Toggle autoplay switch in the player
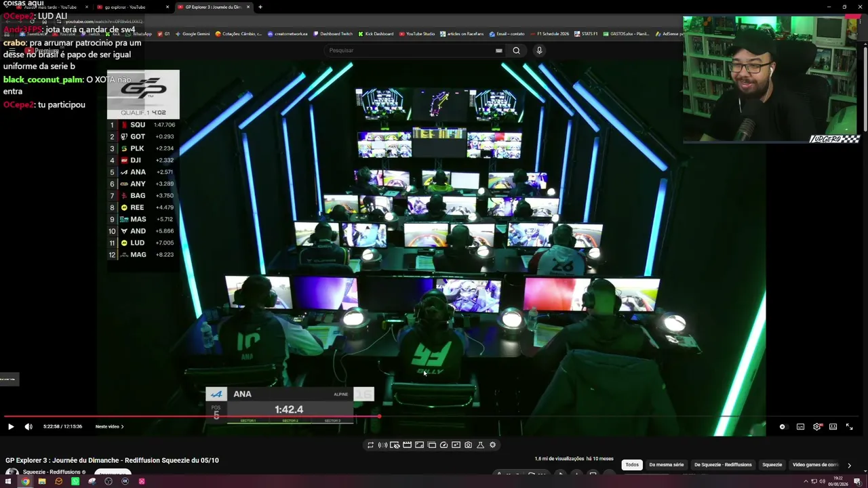This screenshot has height=488, width=868. click(x=783, y=426)
